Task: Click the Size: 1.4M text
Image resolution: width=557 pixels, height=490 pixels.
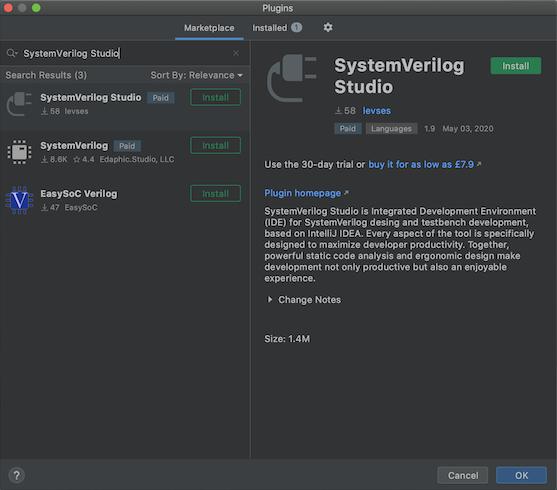Action: pyautogui.click(x=287, y=339)
